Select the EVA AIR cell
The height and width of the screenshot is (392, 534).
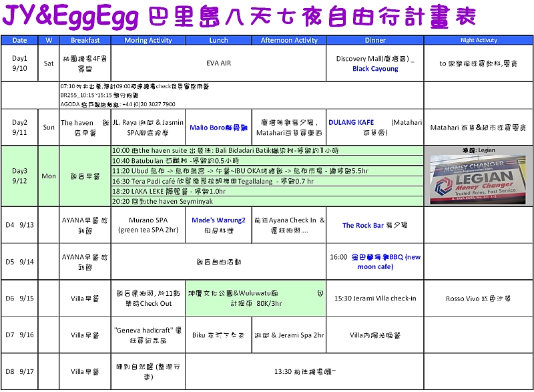(219, 63)
